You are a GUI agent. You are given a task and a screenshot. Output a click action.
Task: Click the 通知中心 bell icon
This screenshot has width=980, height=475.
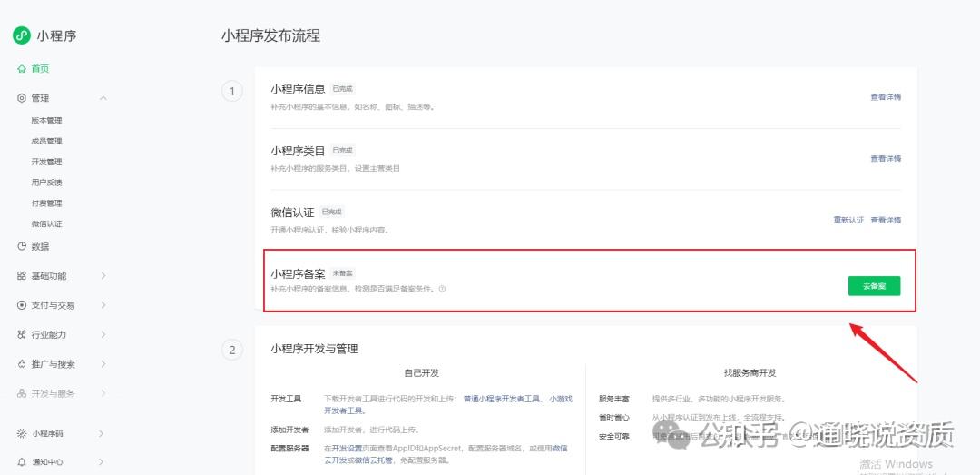(22, 462)
